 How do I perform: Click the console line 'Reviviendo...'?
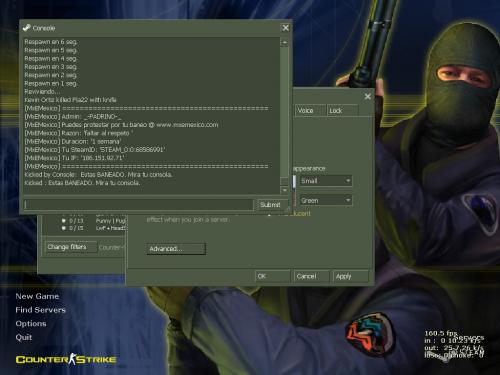[x=42, y=92]
